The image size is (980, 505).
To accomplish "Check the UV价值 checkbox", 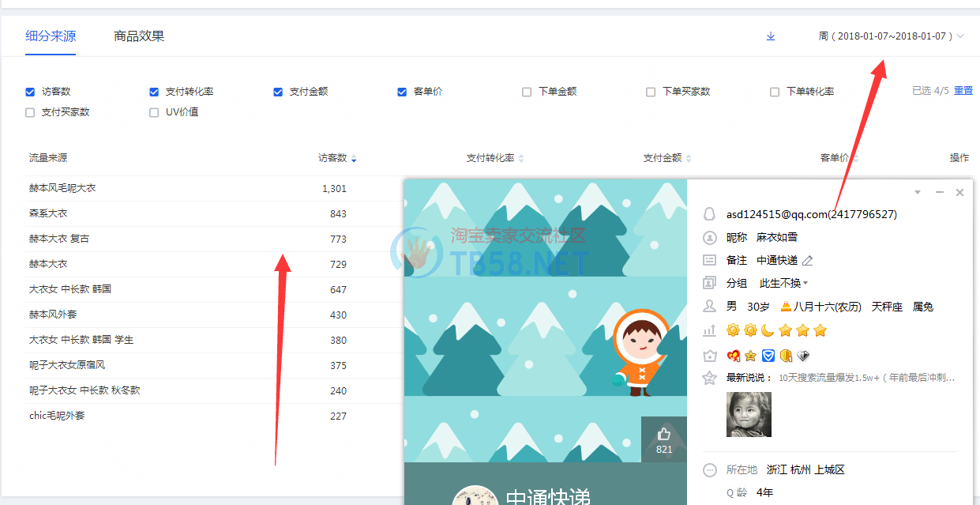I will pyautogui.click(x=154, y=112).
